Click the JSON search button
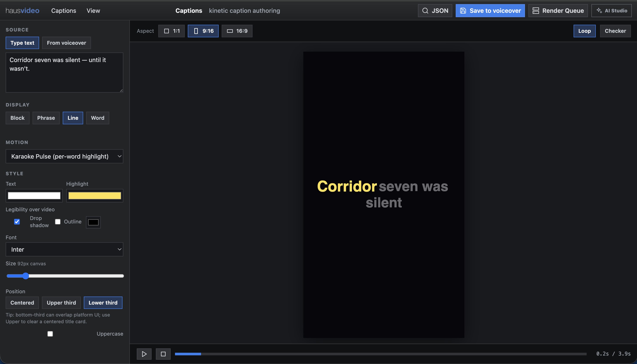 pos(435,10)
